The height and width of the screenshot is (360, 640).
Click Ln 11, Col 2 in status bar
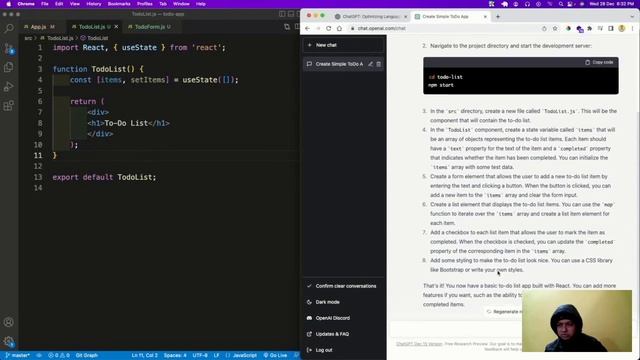[144, 356]
